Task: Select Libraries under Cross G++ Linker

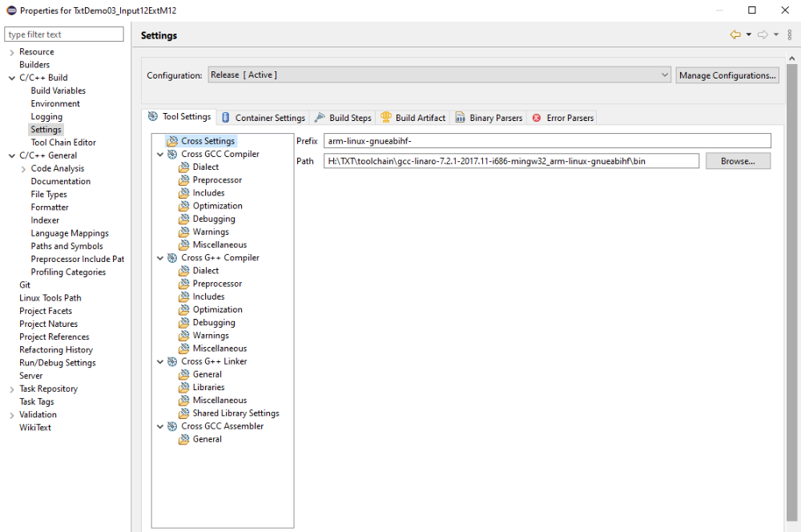Action: [x=208, y=387]
